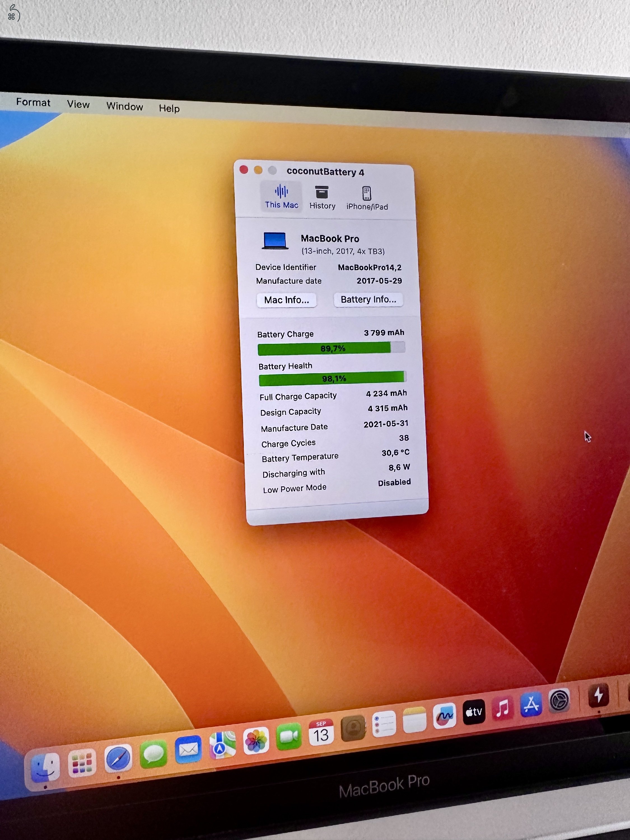Open the History archive icon
Image resolution: width=630 pixels, height=840 pixels.
[322, 193]
